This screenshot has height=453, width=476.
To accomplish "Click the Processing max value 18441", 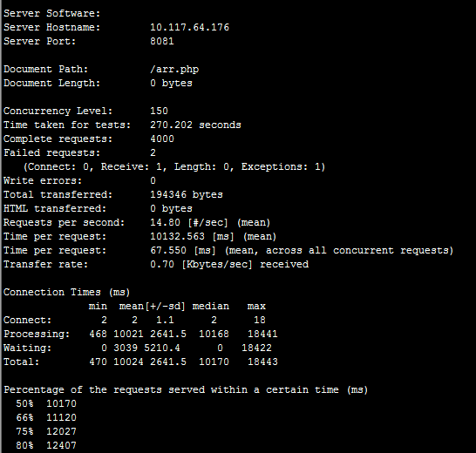I will point(262,334).
